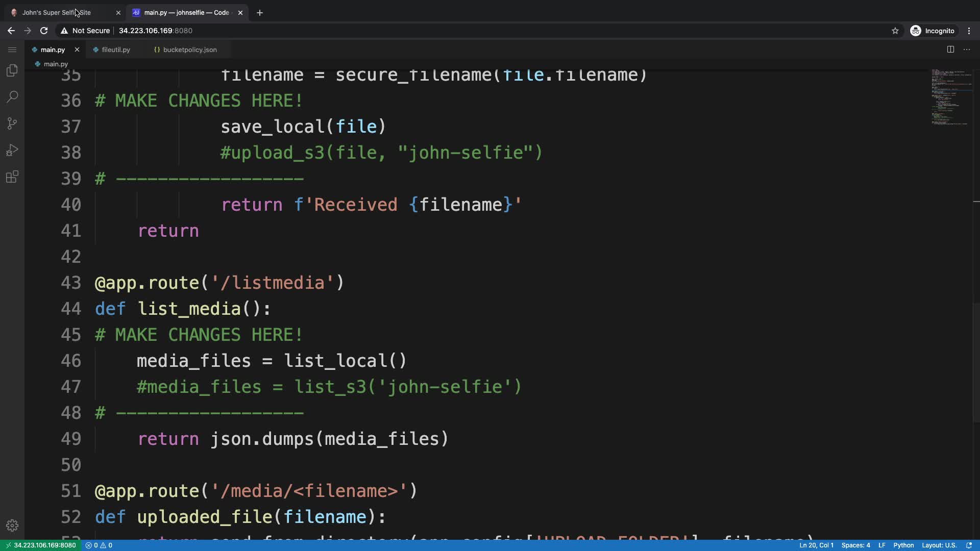This screenshot has width=980, height=551.
Task: Open the Source Control view
Action: click(12, 123)
